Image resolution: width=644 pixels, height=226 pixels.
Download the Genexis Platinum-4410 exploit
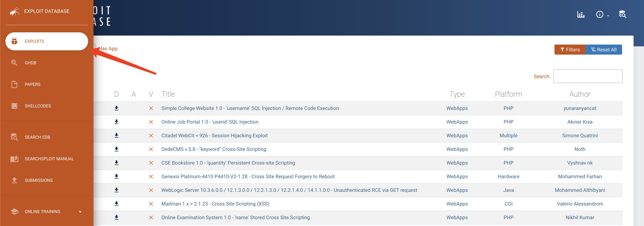[116, 176]
